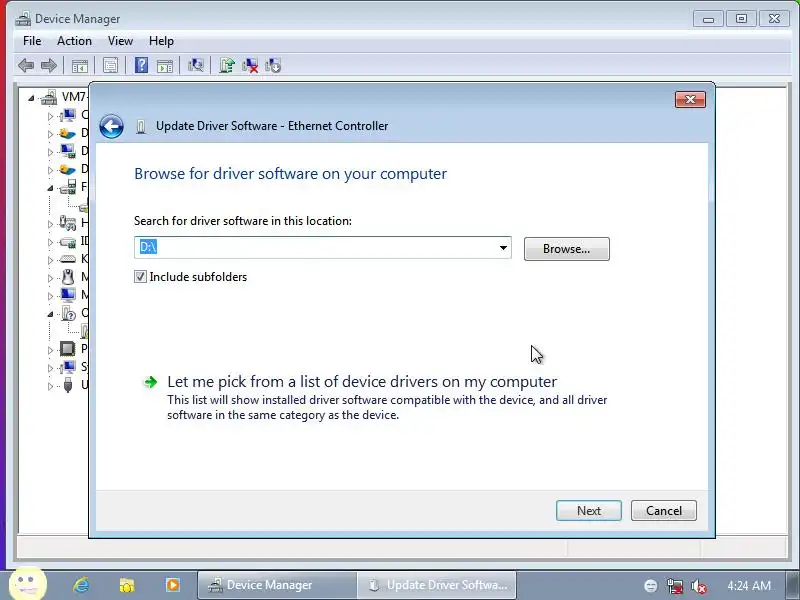Click the blue Help question mark icon
The image size is (800, 600).
point(141,65)
